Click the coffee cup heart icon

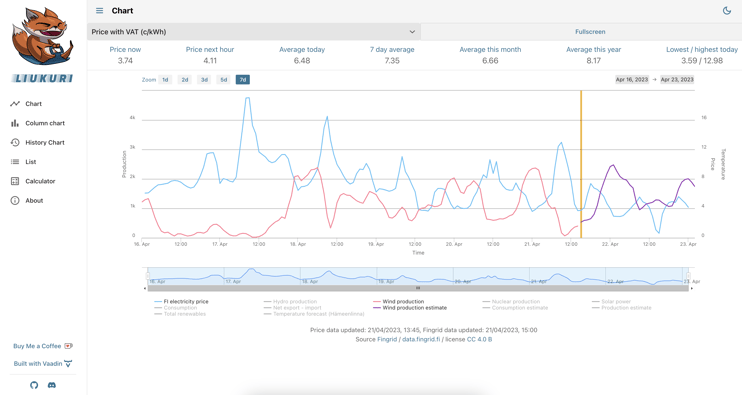tap(68, 346)
